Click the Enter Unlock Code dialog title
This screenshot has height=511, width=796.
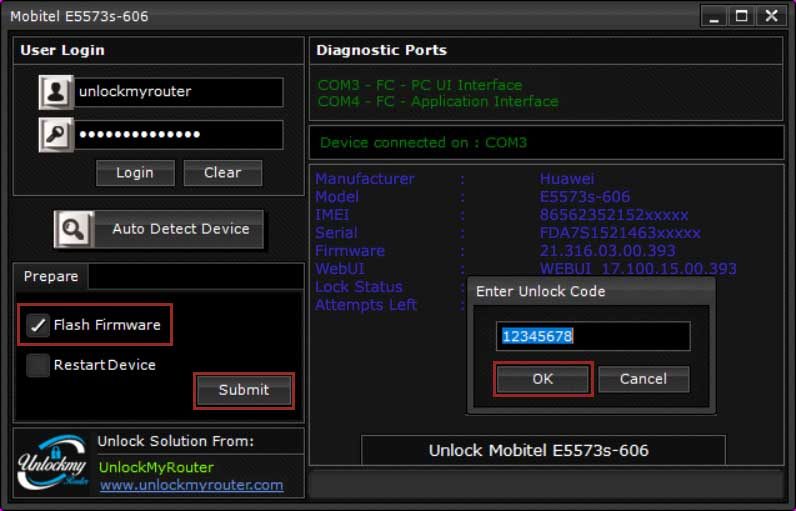click(x=541, y=292)
